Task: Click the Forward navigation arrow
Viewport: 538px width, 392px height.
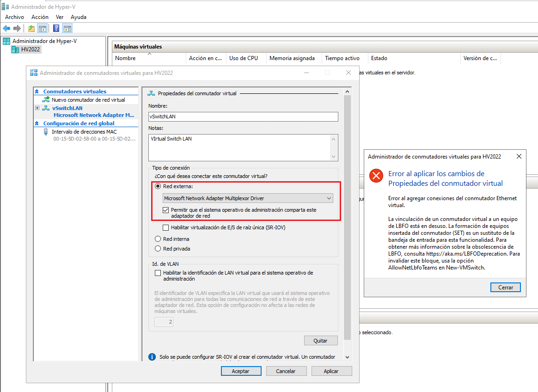Action: 17,28
